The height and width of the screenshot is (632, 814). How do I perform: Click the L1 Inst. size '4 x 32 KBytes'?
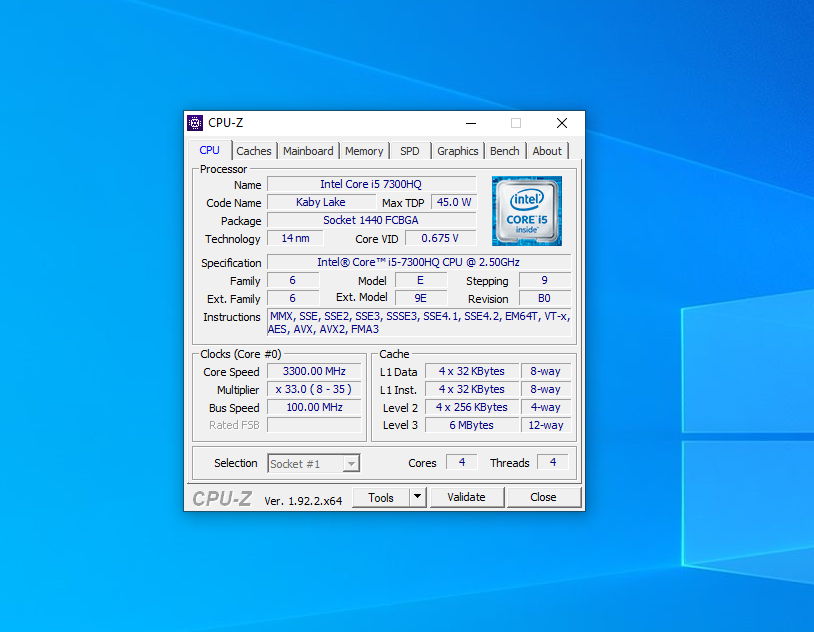pyautogui.click(x=472, y=389)
